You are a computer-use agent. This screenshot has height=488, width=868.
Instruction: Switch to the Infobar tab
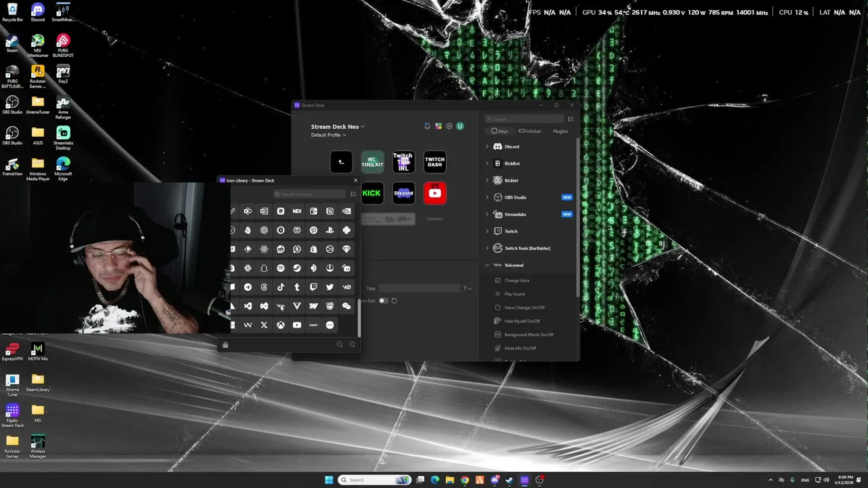530,131
